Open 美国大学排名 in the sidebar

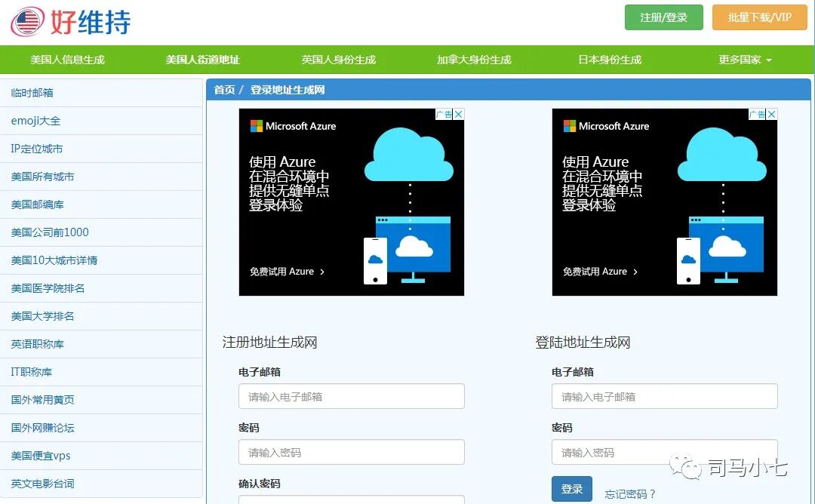101,316
